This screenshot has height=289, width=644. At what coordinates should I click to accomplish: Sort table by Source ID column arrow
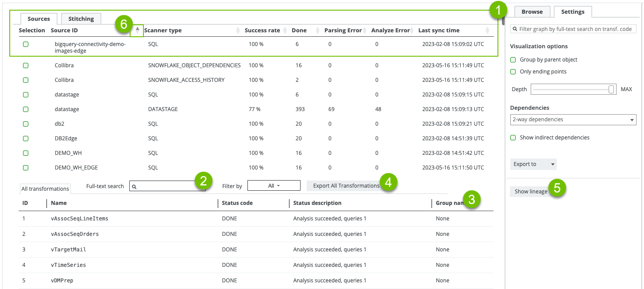(x=137, y=31)
